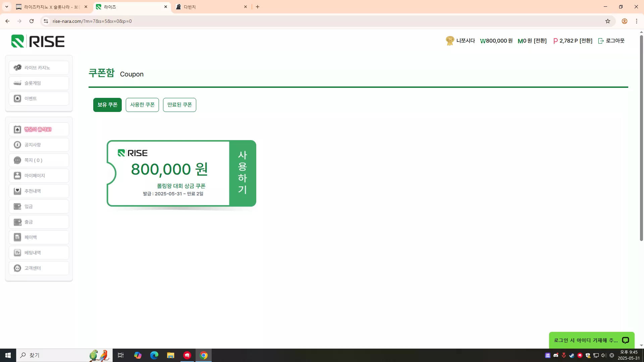Click the RISE logo in the header

tap(38, 41)
